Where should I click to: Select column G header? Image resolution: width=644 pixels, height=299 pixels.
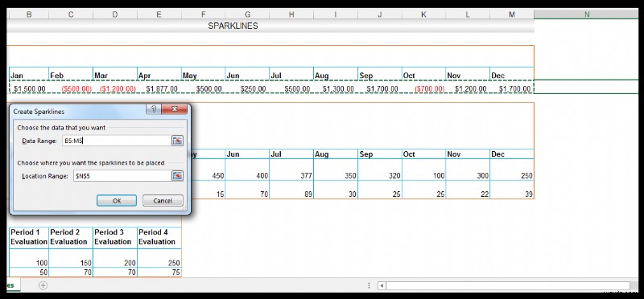(x=247, y=14)
